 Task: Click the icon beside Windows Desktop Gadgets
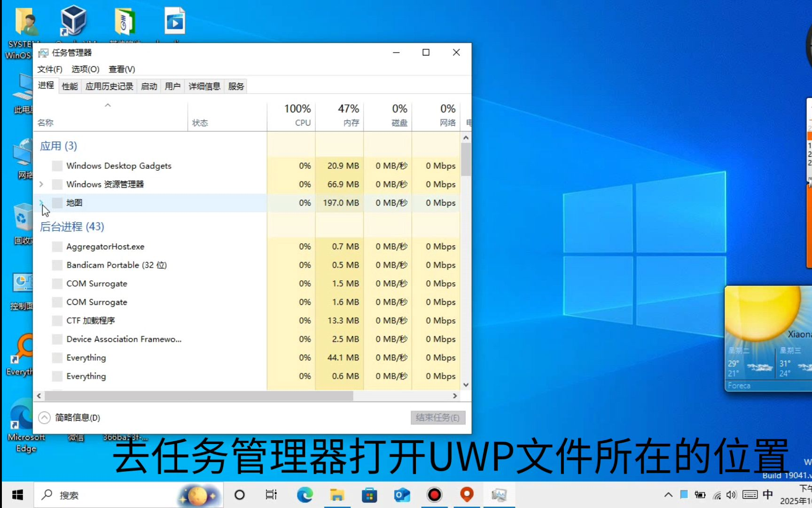[x=57, y=166]
